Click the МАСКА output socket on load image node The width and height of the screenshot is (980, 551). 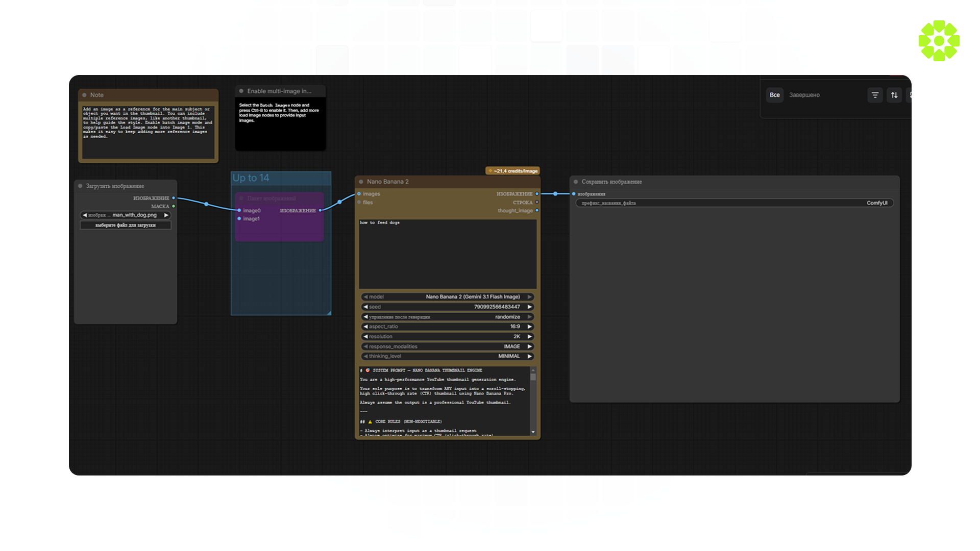coord(174,207)
